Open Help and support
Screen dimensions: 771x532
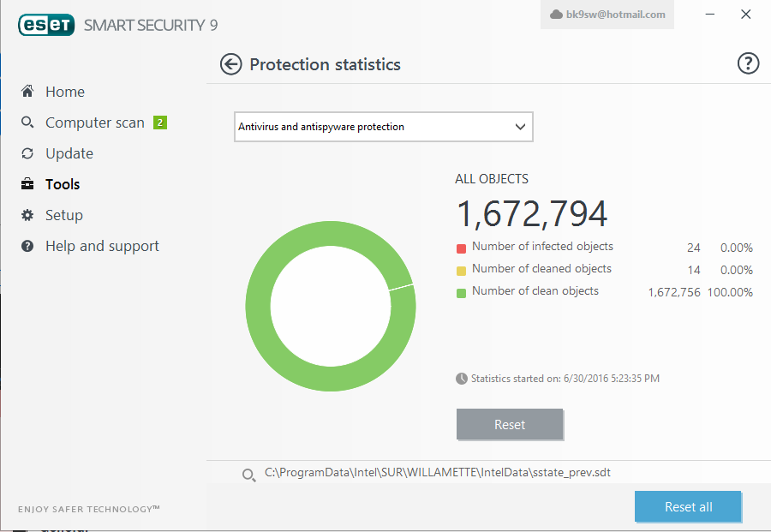coord(102,246)
